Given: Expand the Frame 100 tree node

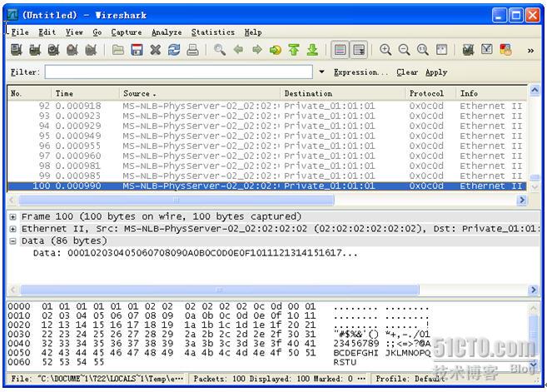Looking at the screenshot, I should [x=13, y=217].
